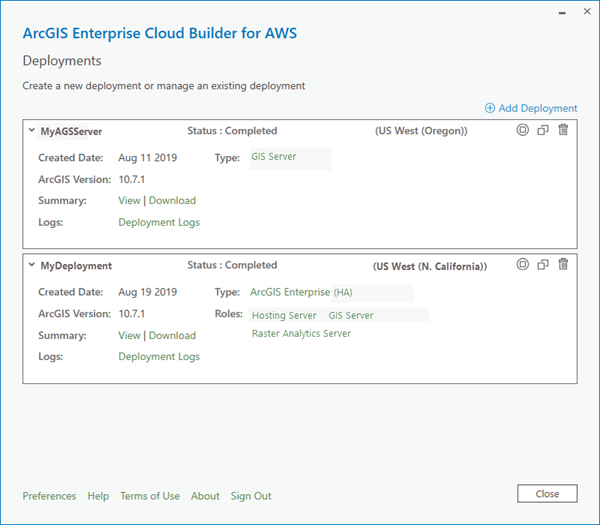
Task: Click MyAGSServer's 10.7.1 version value
Action: pyautogui.click(x=132, y=179)
